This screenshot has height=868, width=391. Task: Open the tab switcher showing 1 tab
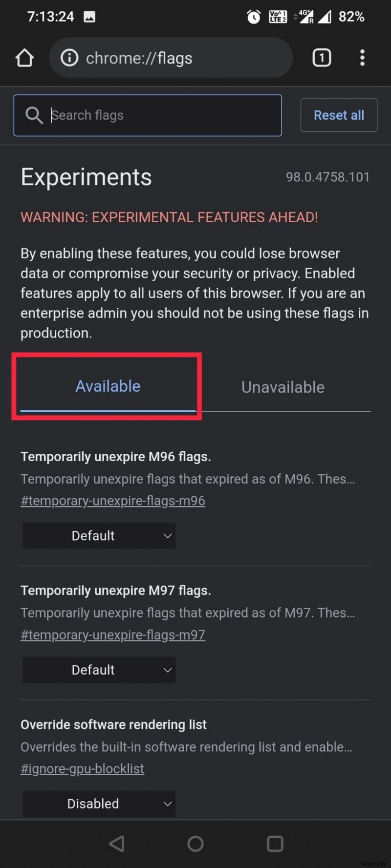point(322,58)
